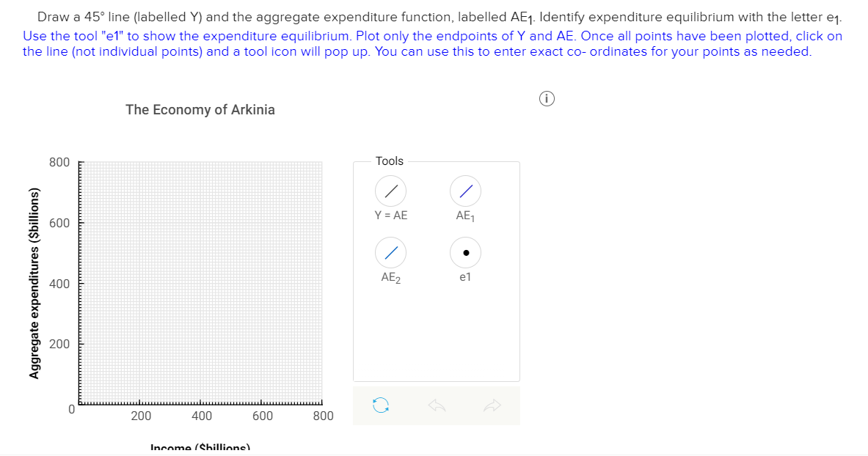Click the AE1 tool label
868x456 pixels.
(465, 216)
